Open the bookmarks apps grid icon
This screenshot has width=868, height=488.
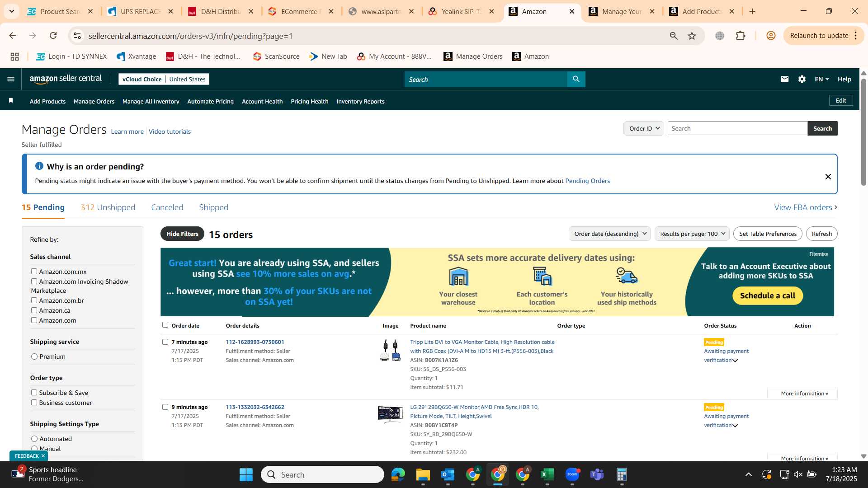click(x=14, y=56)
